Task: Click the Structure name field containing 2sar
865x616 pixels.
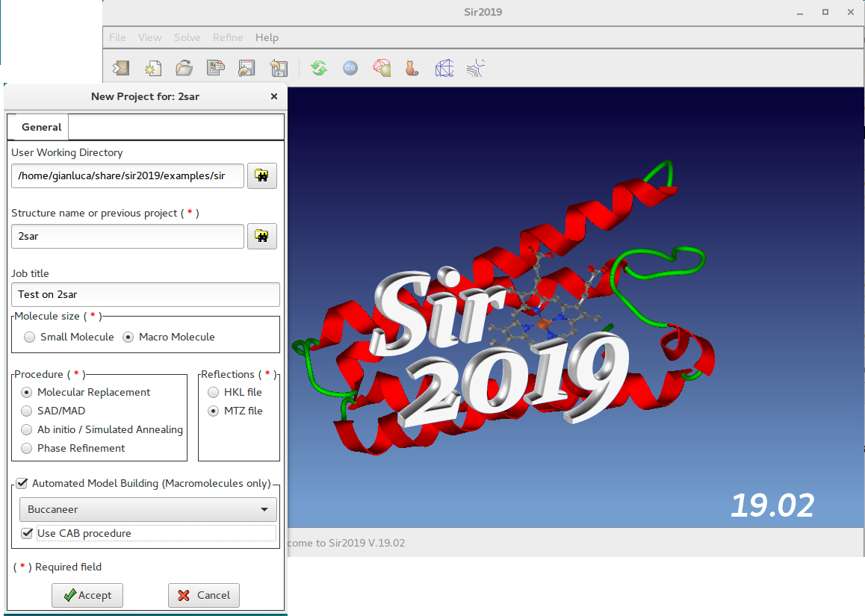Action: click(128, 236)
